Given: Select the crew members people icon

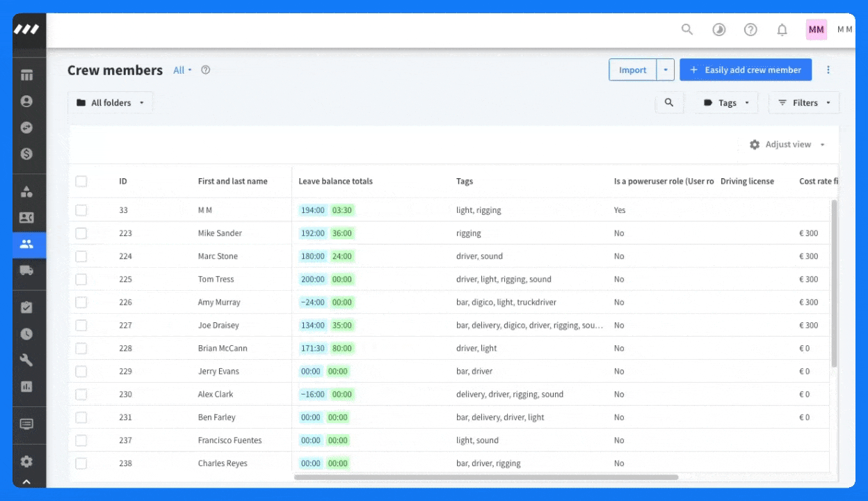Looking at the screenshot, I should pyautogui.click(x=26, y=244).
